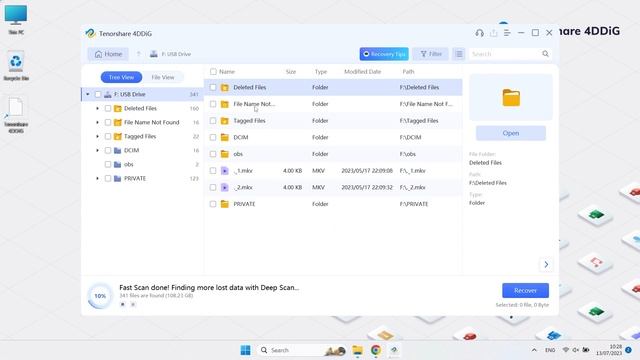Tick the select-all checkbox in Name header
Viewport: 640px width, 360px height.
pyautogui.click(x=213, y=71)
